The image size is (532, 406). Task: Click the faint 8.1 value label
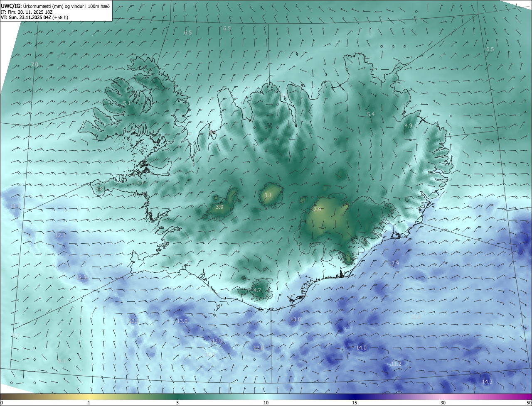62,361
